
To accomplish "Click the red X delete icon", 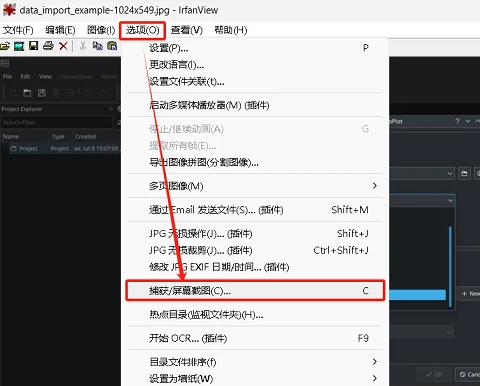I will [63, 46].
